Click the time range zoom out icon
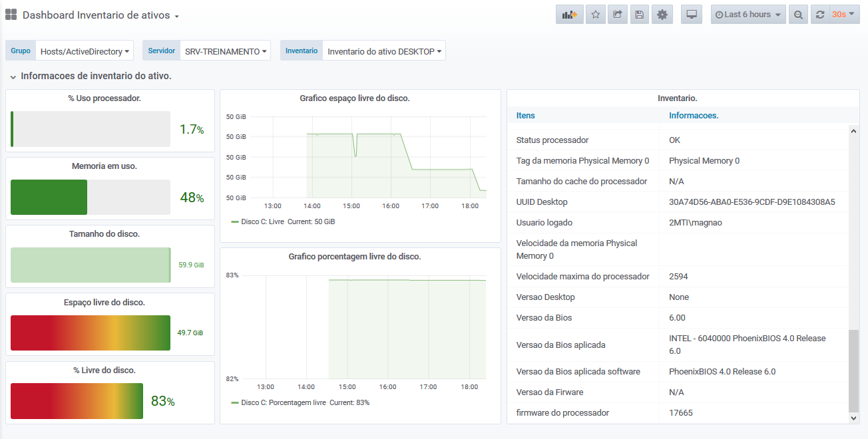This screenshot has width=868, height=439. pyautogui.click(x=798, y=15)
